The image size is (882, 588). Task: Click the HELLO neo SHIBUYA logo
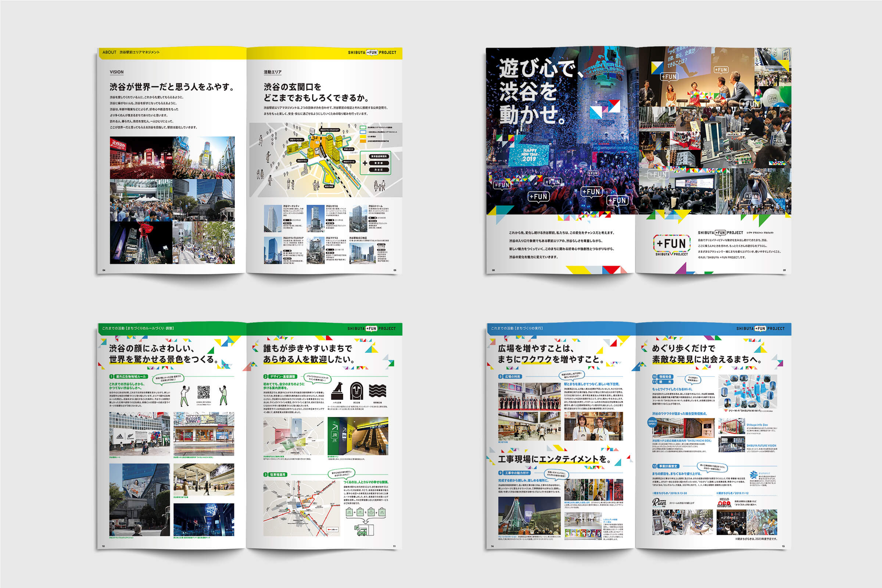point(724,502)
